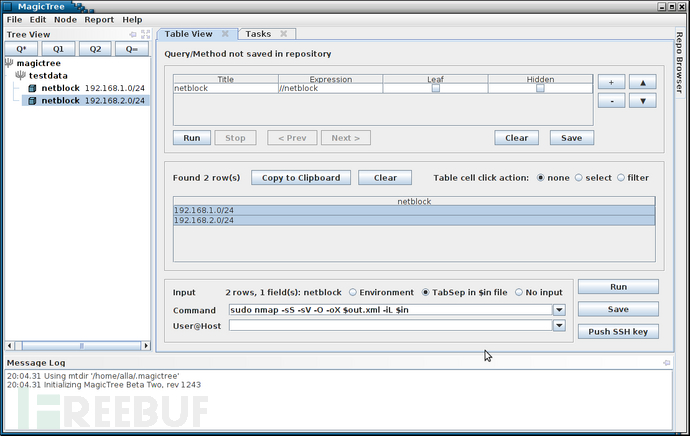
Task: Click the Q2 query button
Action: pyautogui.click(x=95, y=49)
